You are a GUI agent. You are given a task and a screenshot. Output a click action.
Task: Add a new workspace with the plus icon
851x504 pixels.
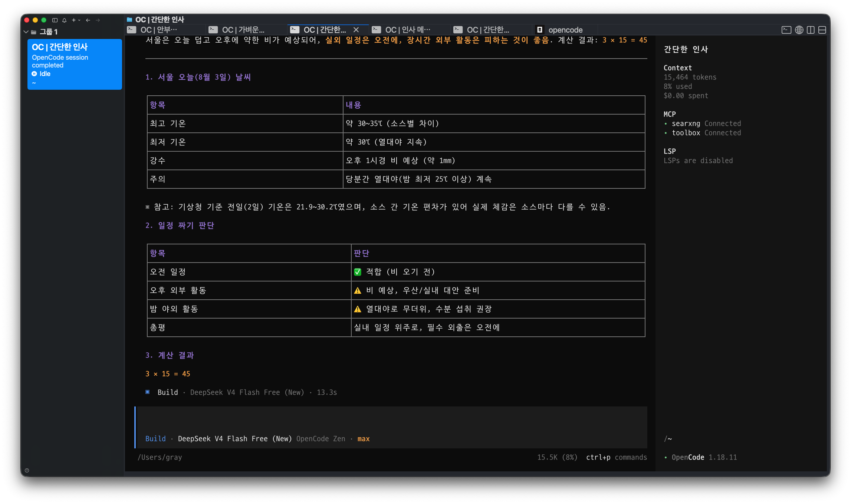pyautogui.click(x=73, y=20)
